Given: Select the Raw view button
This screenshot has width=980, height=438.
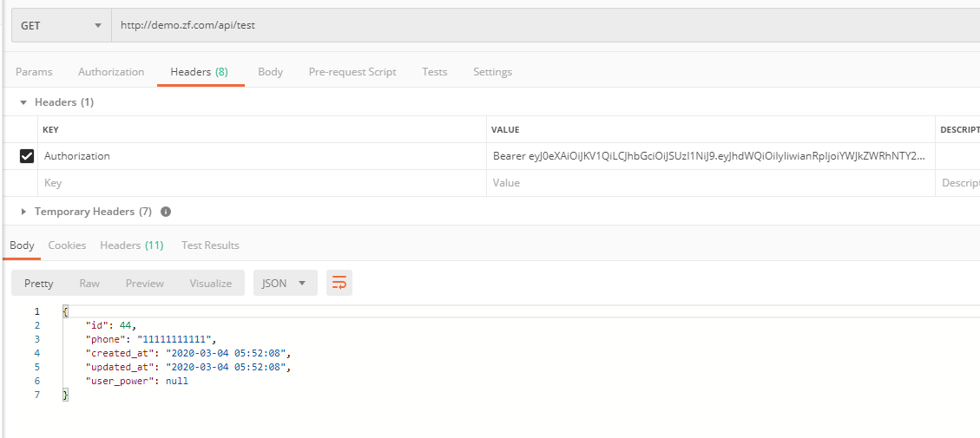Looking at the screenshot, I should (x=89, y=283).
